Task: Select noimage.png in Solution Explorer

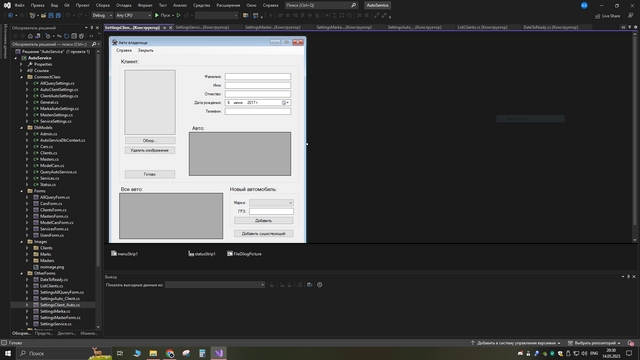Action: pyautogui.click(x=52, y=267)
